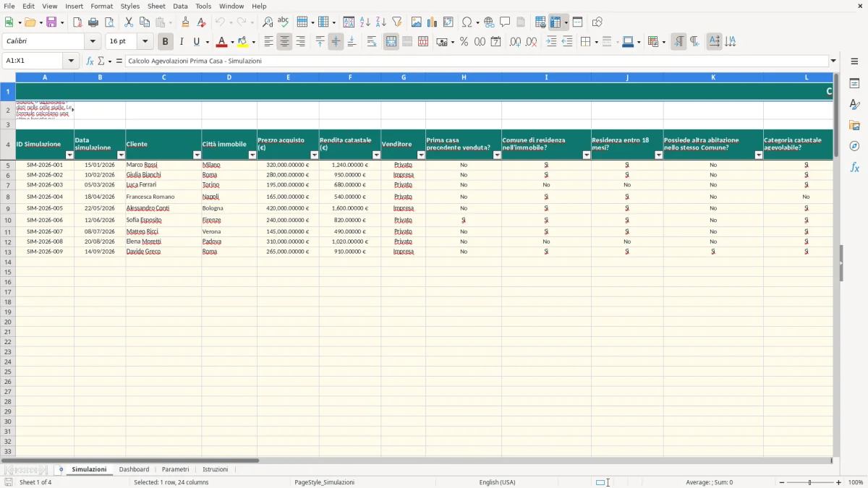The height and width of the screenshot is (488, 868).
Task: Click Increase Indent icon
Action: (x=551, y=42)
